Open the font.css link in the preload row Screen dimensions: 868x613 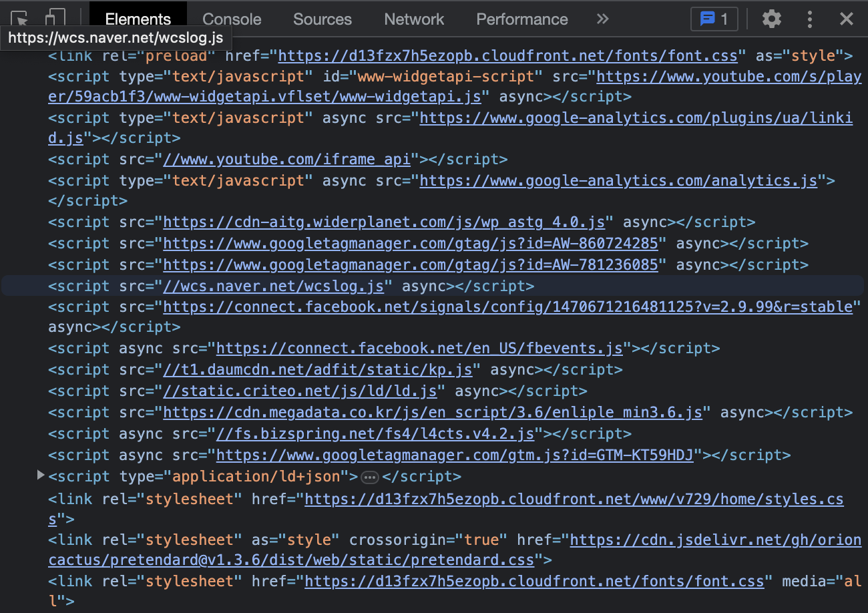[x=508, y=56]
